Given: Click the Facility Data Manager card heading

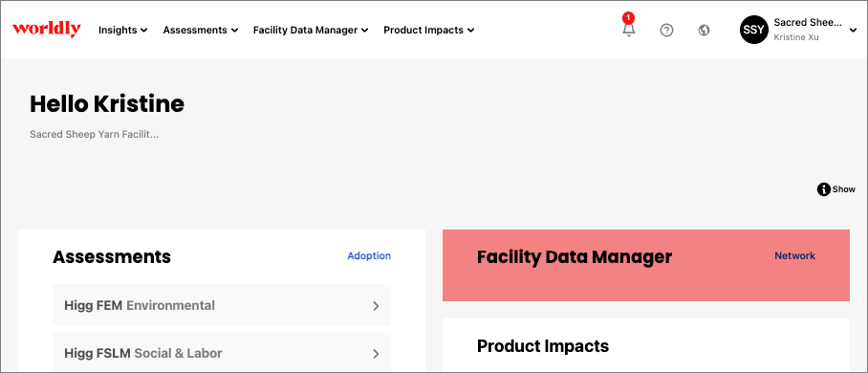Looking at the screenshot, I should tap(575, 257).
